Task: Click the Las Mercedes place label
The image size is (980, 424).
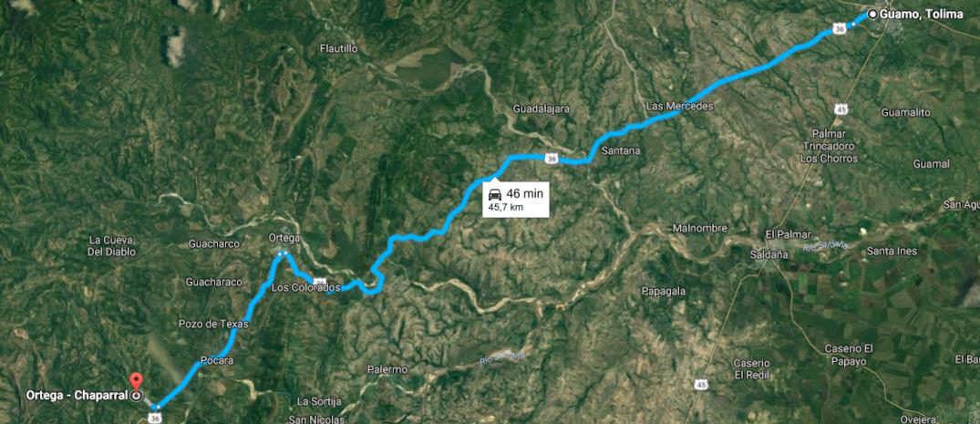Action: click(x=679, y=107)
